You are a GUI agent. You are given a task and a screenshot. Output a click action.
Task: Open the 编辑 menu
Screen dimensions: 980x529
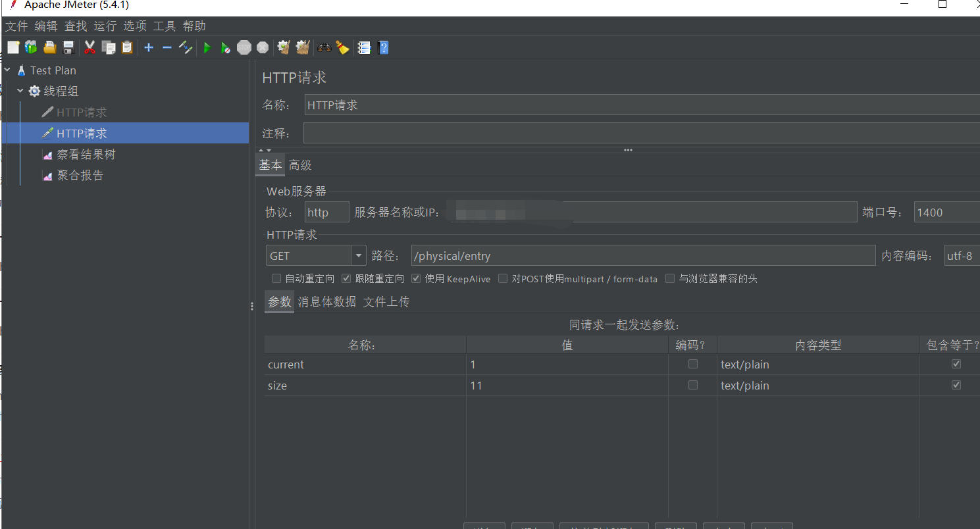coord(46,26)
